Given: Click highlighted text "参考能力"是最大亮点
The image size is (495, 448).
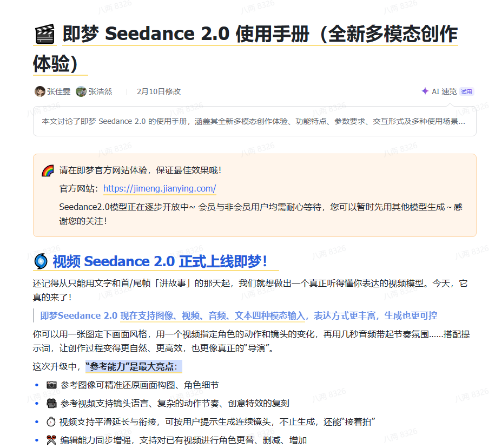Looking at the screenshot, I should (x=134, y=366).
